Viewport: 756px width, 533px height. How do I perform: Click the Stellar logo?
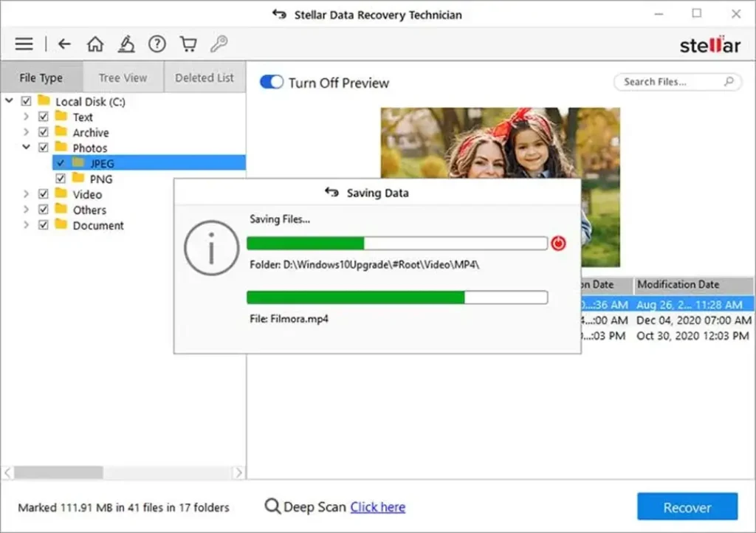pyautogui.click(x=709, y=44)
